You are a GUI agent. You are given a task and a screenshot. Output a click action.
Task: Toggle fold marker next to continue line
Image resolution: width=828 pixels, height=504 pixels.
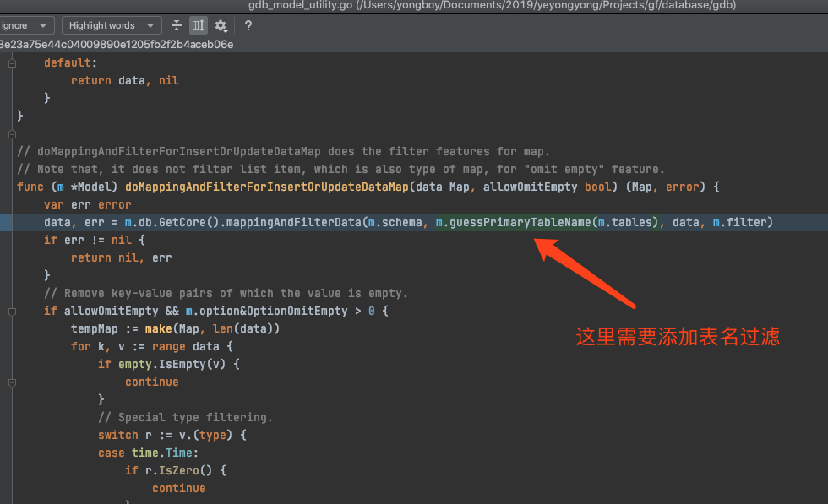(12, 382)
